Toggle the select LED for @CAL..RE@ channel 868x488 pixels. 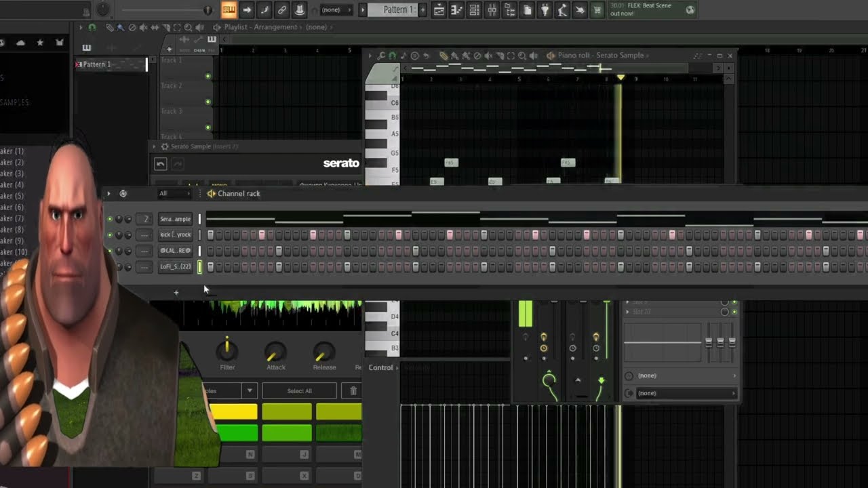click(199, 251)
